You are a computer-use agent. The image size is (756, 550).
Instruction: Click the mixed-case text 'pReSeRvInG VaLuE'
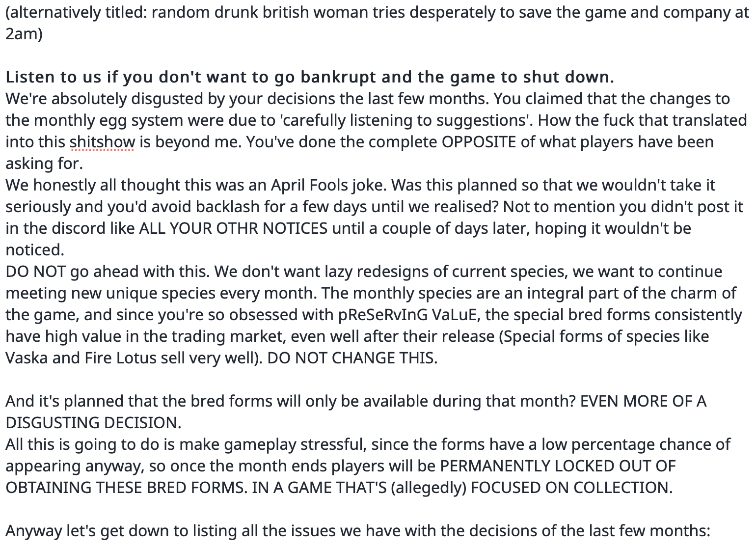click(409, 314)
